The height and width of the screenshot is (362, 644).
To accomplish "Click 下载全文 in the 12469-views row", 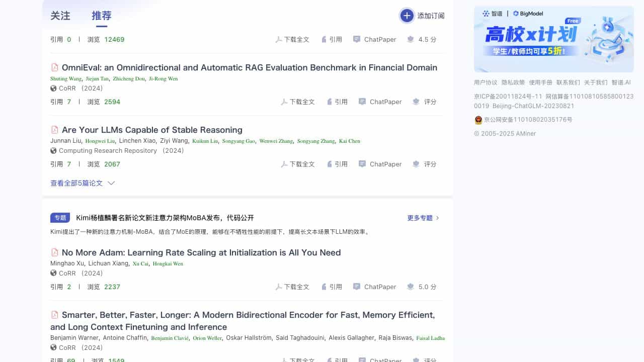I will coord(292,39).
